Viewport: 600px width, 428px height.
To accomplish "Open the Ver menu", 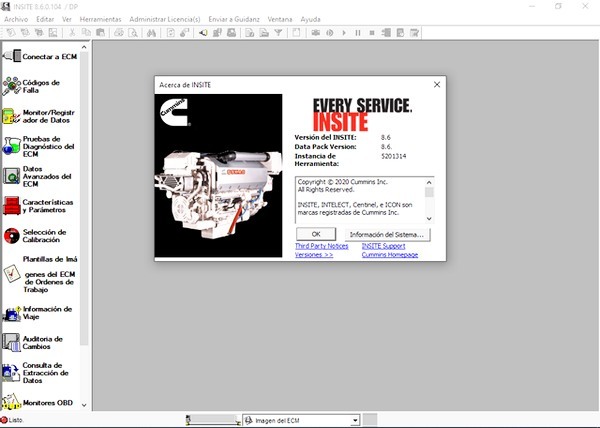I will tap(67, 19).
